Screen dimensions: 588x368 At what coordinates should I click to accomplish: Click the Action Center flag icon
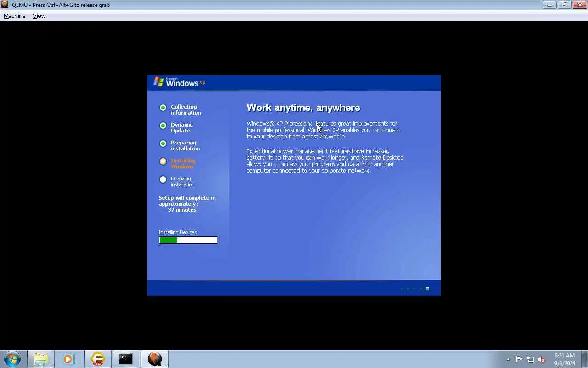[x=519, y=359]
